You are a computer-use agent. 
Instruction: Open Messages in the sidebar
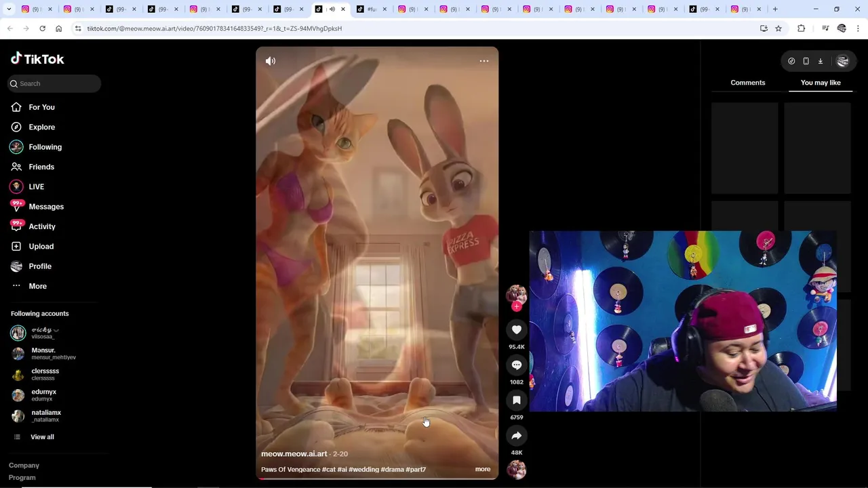(x=46, y=207)
